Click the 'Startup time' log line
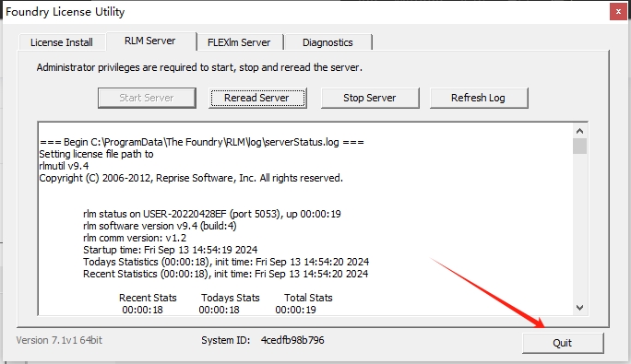Viewport: 631px width, 364px height. (x=171, y=250)
